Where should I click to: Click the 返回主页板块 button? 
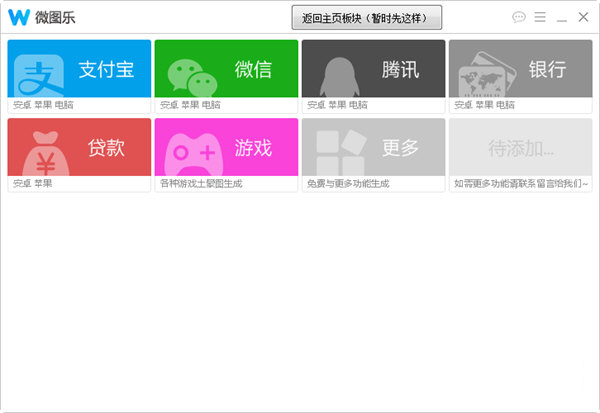pyautogui.click(x=367, y=18)
